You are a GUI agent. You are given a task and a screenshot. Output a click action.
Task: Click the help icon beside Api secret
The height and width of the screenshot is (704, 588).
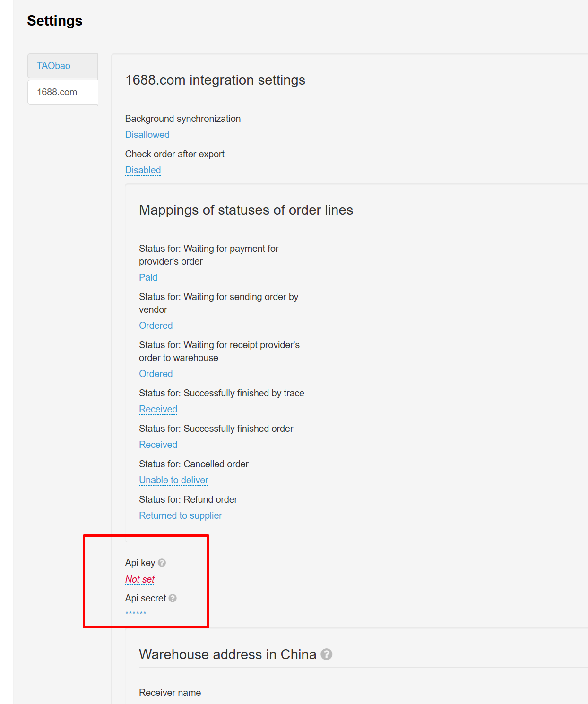(x=173, y=598)
